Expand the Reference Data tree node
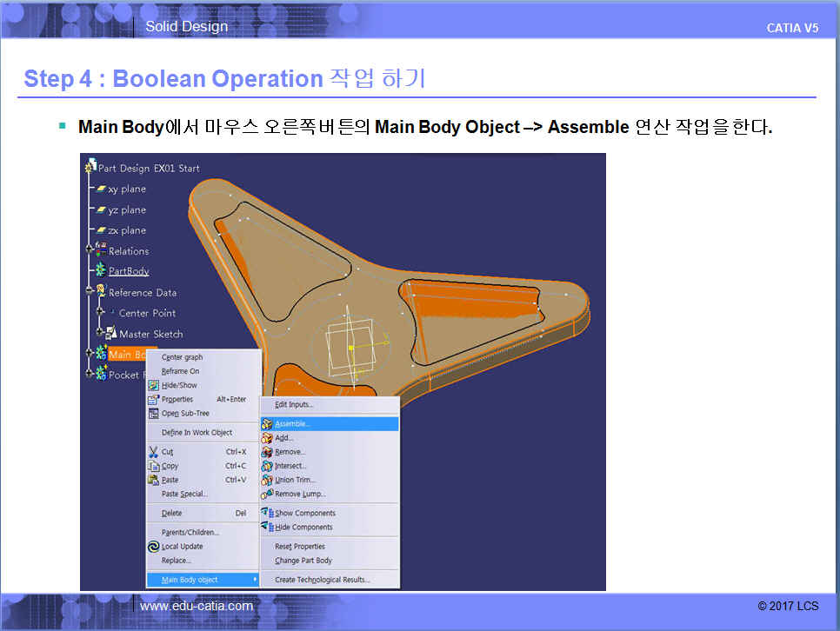 point(89,293)
